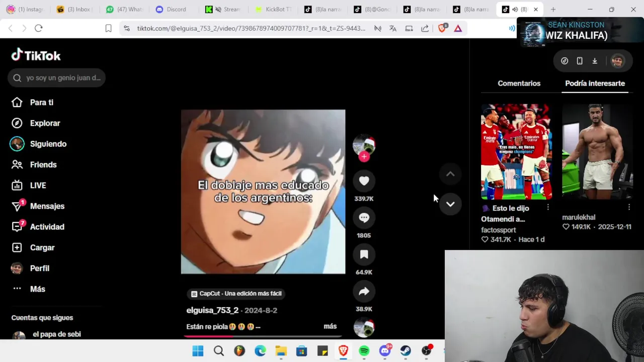Click the address bar URL
This screenshot has height=362, width=644.
point(251,29)
